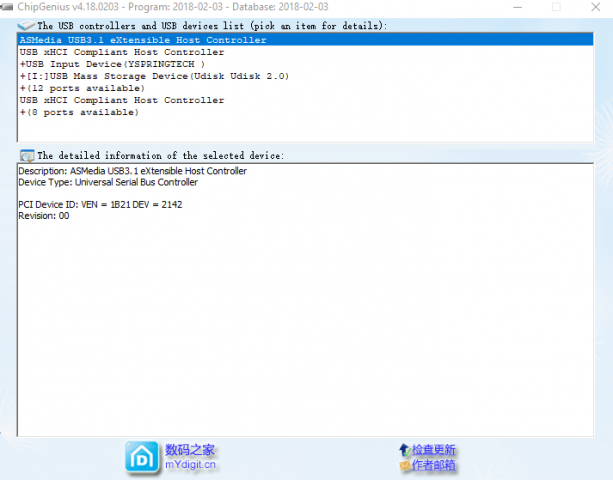Select ASMedia USB3.1 eXtensible Host Controller row
Viewport: 613px width, 480px height.
click(x=305, y=40)
